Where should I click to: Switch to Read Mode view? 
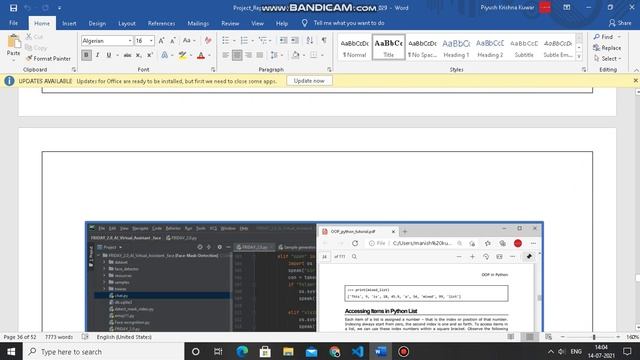[511, 337]
